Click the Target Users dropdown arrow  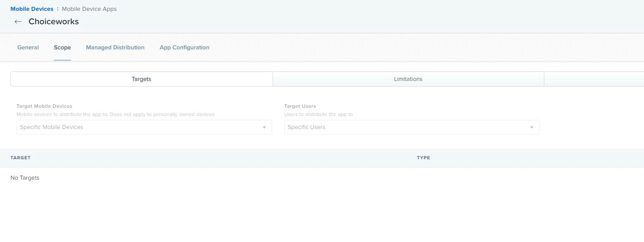click(532, 128)
